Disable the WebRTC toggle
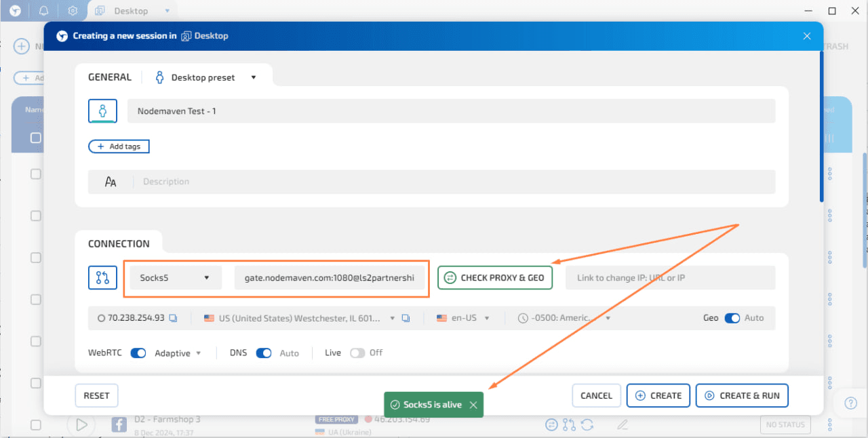Viewport: 868px width, 438px height. click(x=138, y=353)
